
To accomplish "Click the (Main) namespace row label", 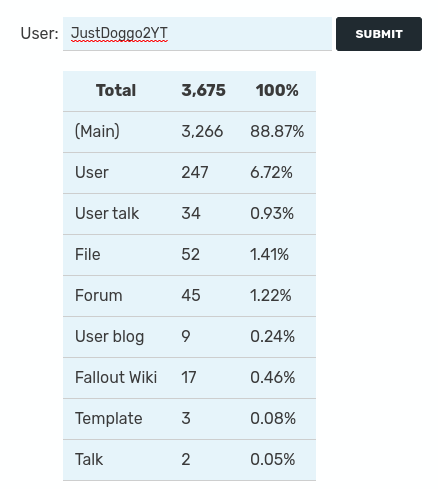I will [x=97, y=131].
